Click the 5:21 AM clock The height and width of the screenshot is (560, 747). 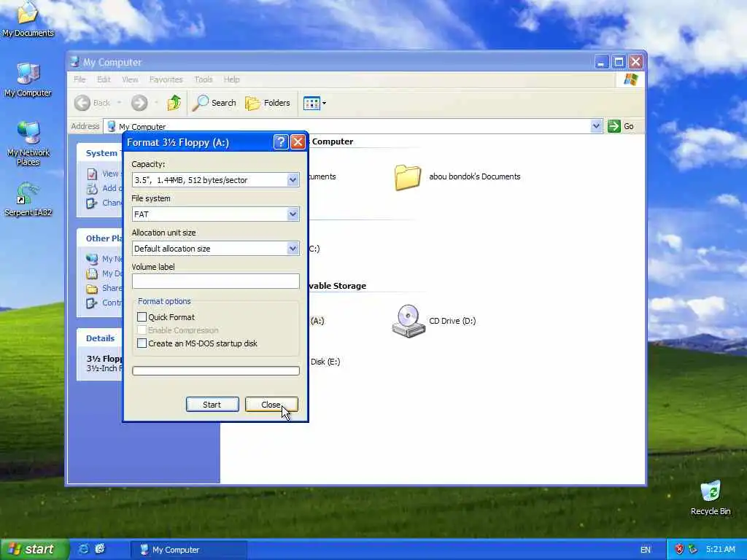tap(720, 549)
